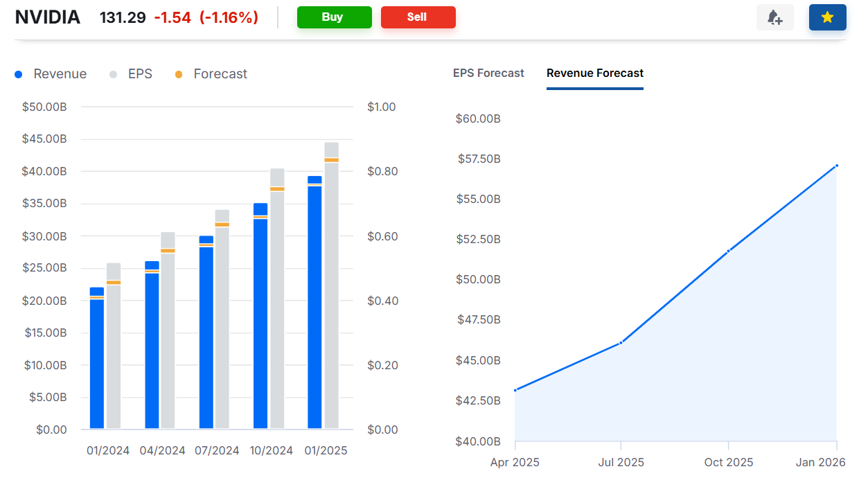Toggle the watchlist star icon
Screen dimensions: 868x478
pyautogui.click(x=827, y=17)
